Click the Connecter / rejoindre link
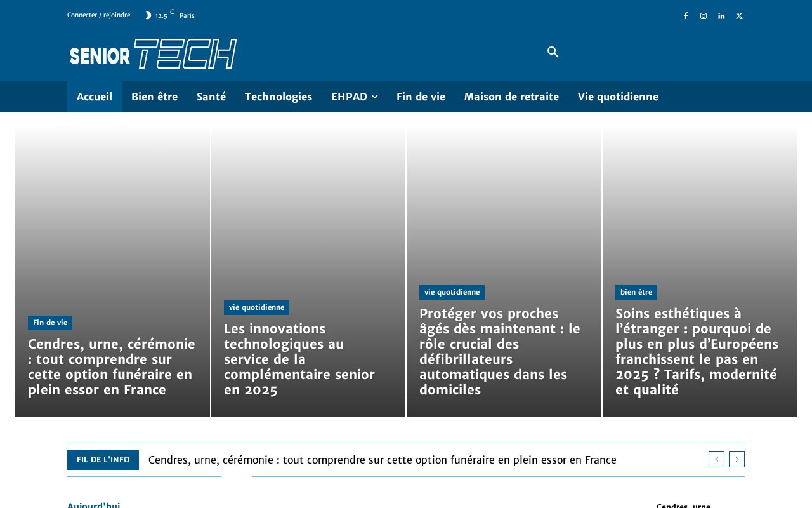Image resolution: width=812 pixels, height=508 pixels. (x=99, y=15)
